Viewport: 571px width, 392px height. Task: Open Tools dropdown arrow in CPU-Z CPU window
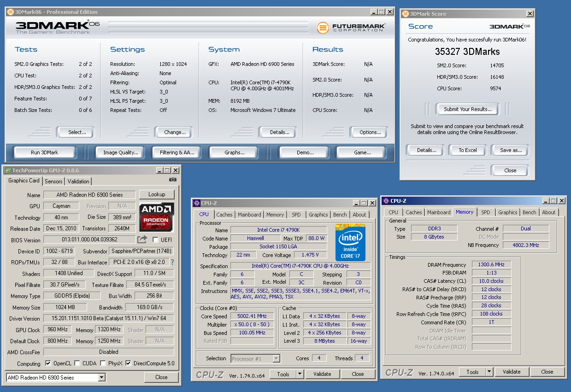[x=300, y=374]
